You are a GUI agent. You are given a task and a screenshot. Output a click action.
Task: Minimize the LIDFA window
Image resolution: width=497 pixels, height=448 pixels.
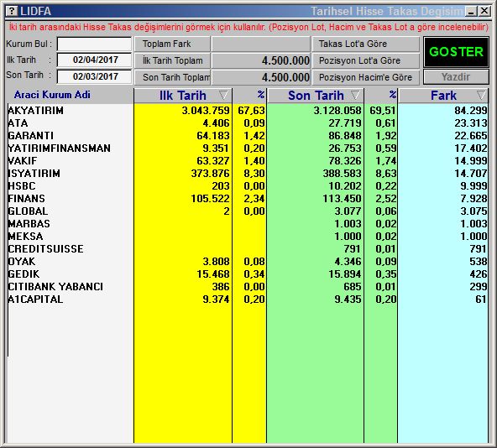coord(471,12)
